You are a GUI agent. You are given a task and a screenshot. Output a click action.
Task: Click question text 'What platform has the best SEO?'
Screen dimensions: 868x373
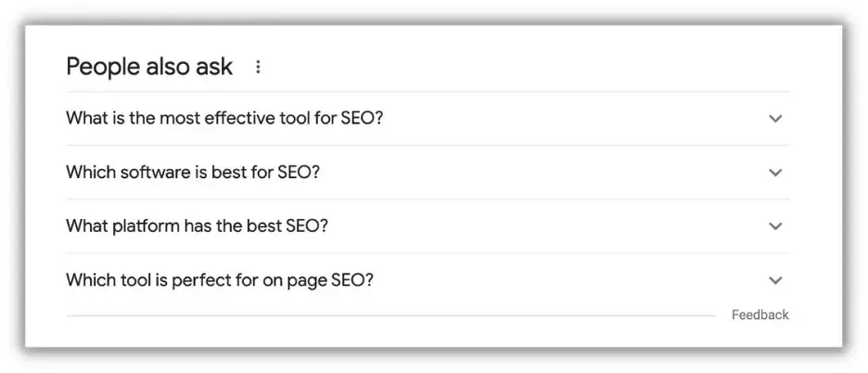point(198,226)
